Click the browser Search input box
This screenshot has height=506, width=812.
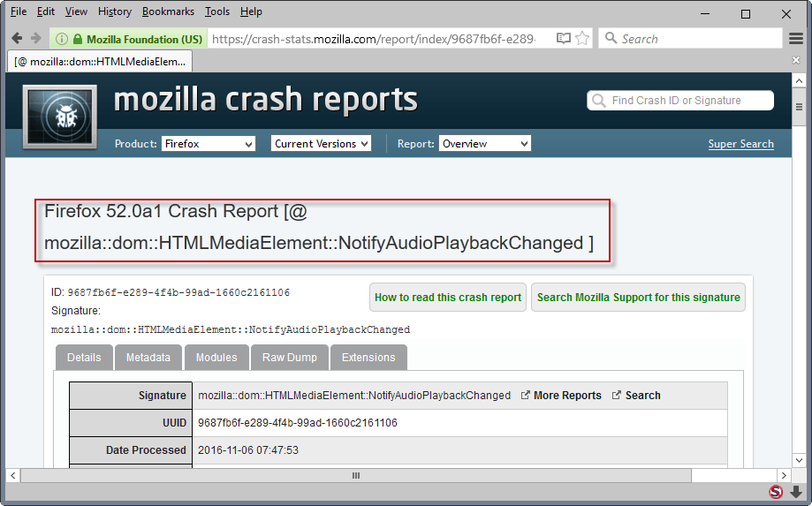tap(690, 38)
